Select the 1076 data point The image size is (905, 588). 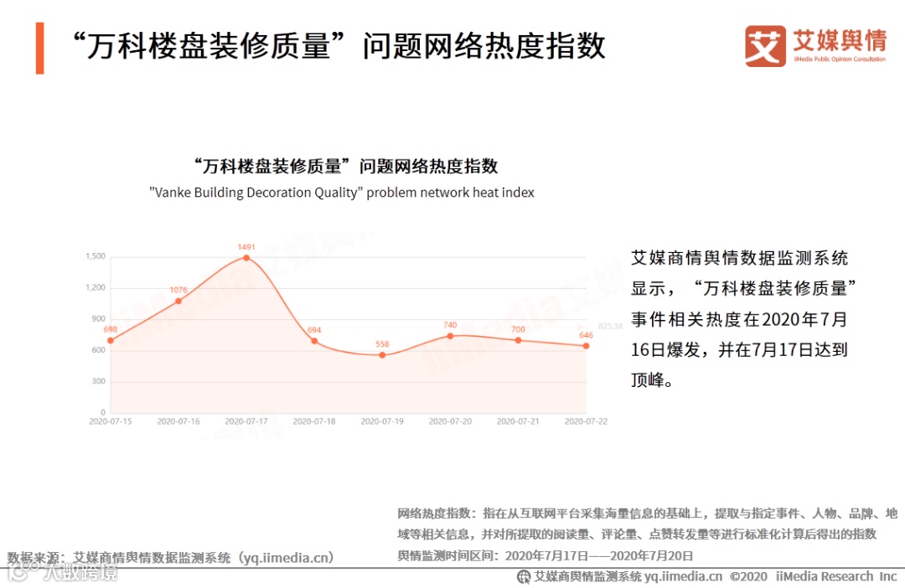pos(178,302)
